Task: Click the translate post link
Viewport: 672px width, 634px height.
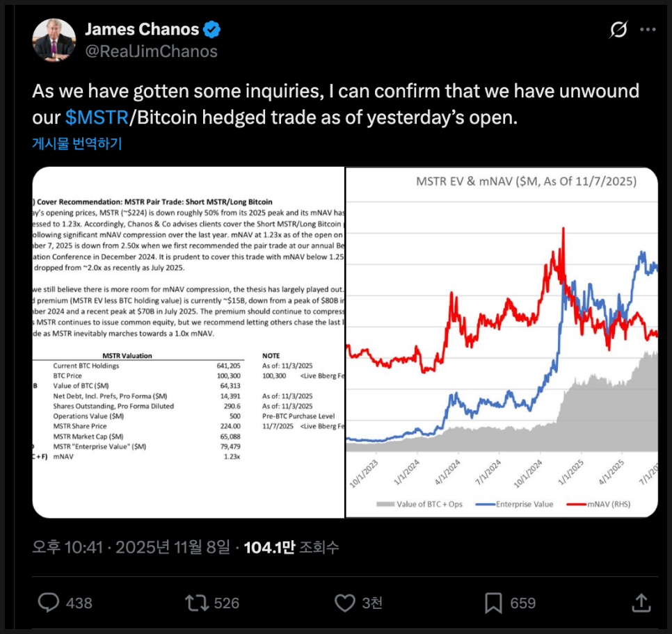Action: pyautogui.click(x=77, y=144)
